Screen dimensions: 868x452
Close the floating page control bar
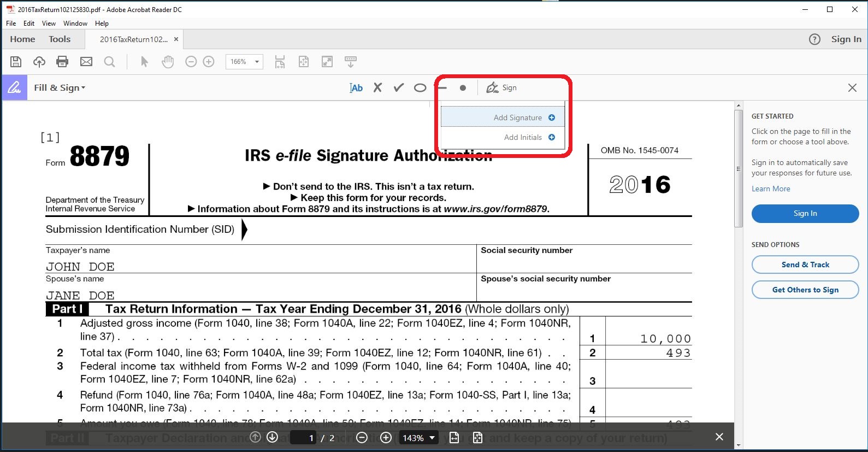pos(719,437)
